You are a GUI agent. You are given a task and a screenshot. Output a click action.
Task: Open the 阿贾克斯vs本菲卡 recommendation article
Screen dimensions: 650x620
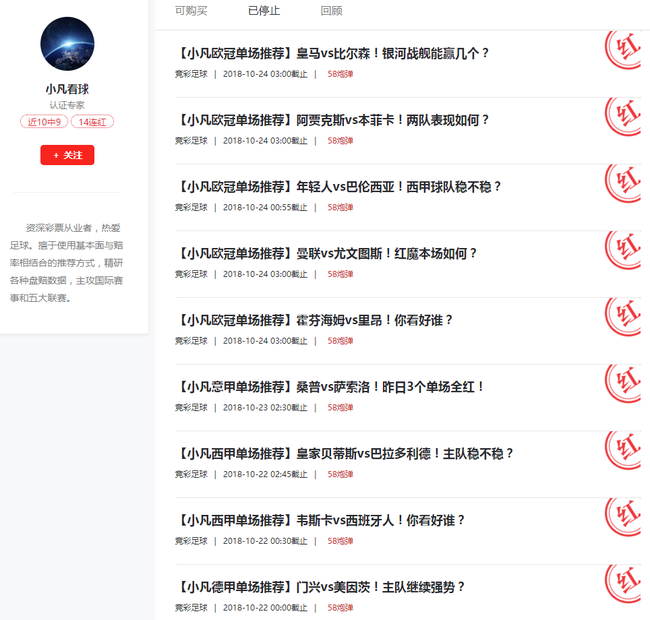(x=332, y=120)
